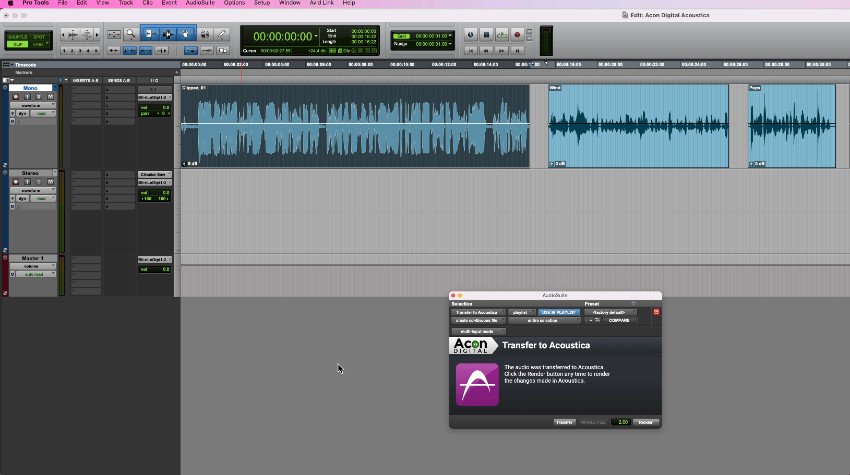Click the red plug-in target icon in AudioSuite
This screenshot has width=850, height=475.
(x=656, y=312)
